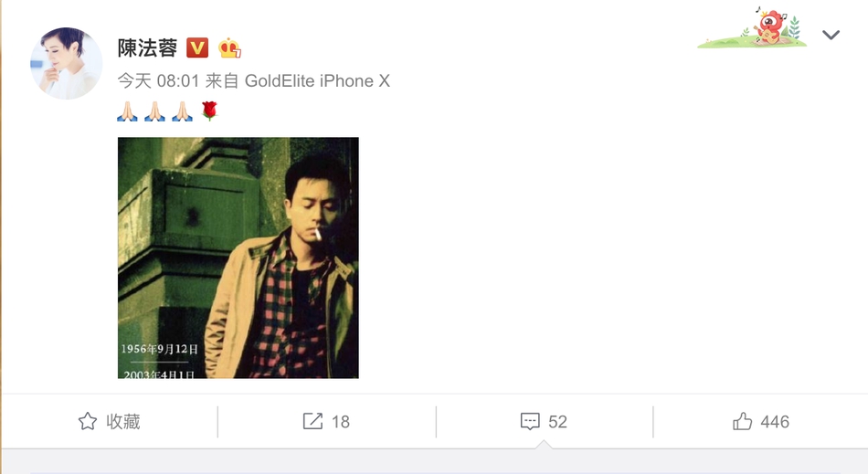The width and height of the screenshot is (868, 474).
Task: Click the repost count 18
Action: point(341,422)
